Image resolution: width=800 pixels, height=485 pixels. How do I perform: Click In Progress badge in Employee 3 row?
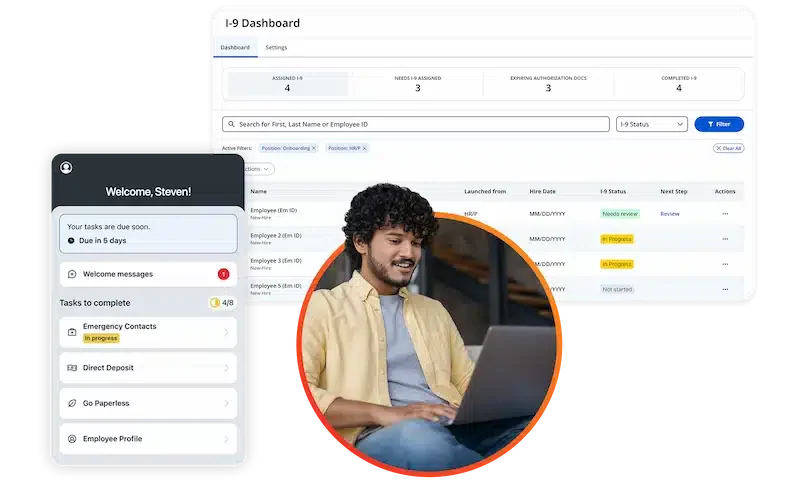[x=617, y=264]
